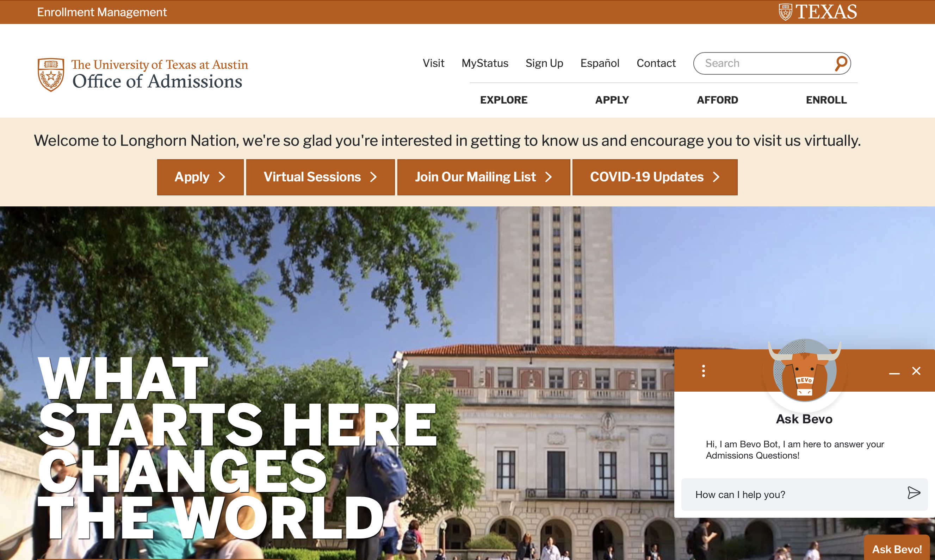Open the Sign Up link

[544, 63]
